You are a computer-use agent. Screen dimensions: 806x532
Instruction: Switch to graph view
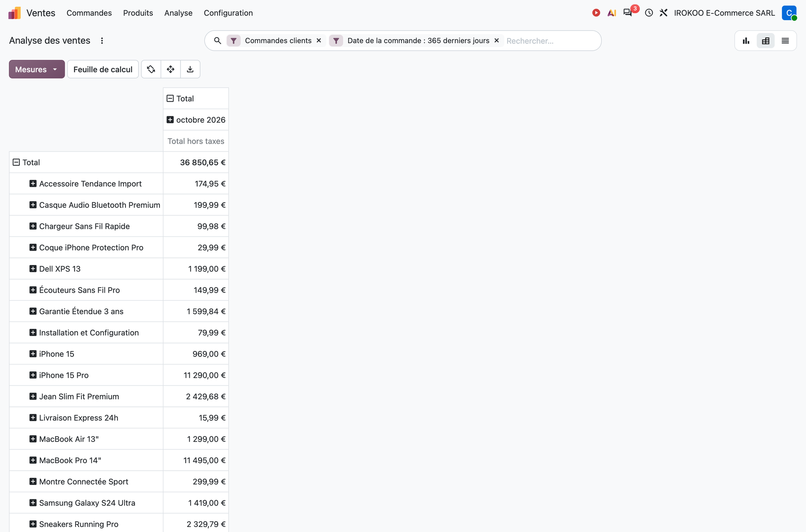(746, 41)
